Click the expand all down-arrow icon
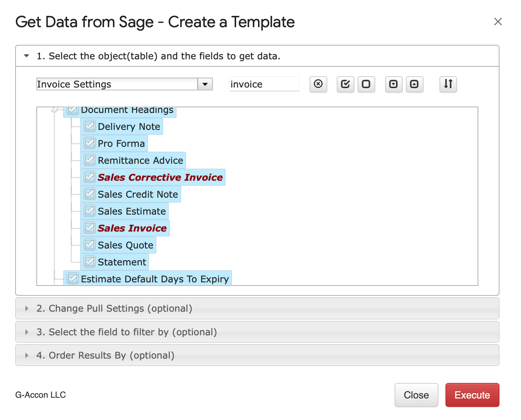 coord(393,84)
